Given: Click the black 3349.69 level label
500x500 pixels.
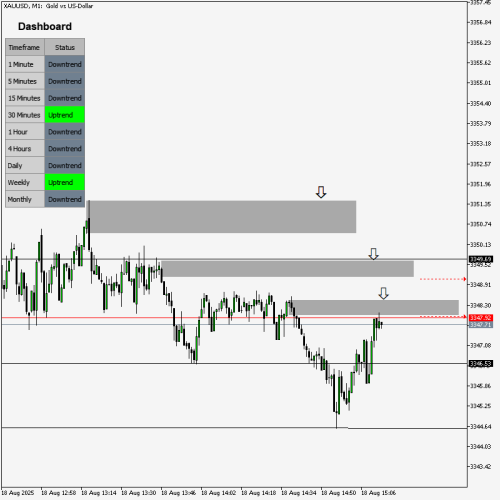Looking at the screenshot, I should [481, 259].
